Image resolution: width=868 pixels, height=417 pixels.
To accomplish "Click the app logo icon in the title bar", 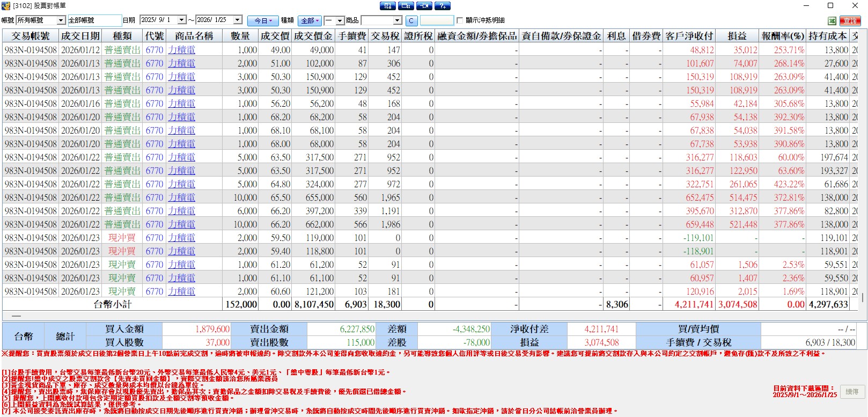I will coord(6,6).
